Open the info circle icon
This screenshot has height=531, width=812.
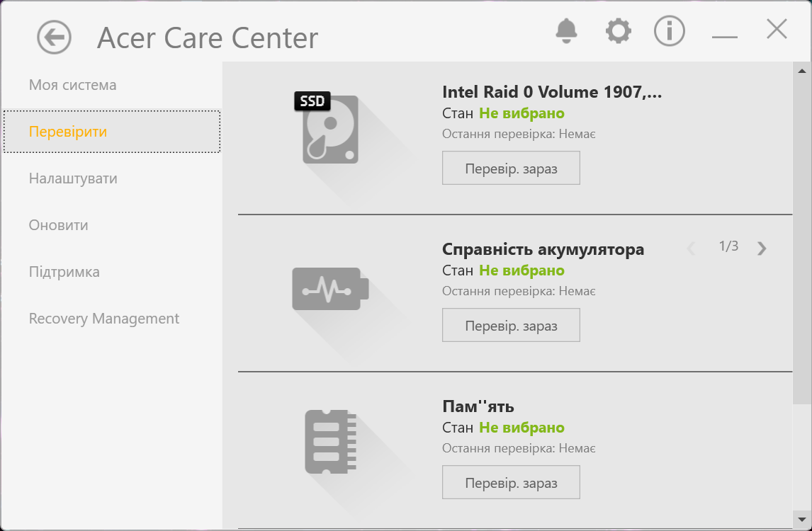coord(669,31)
